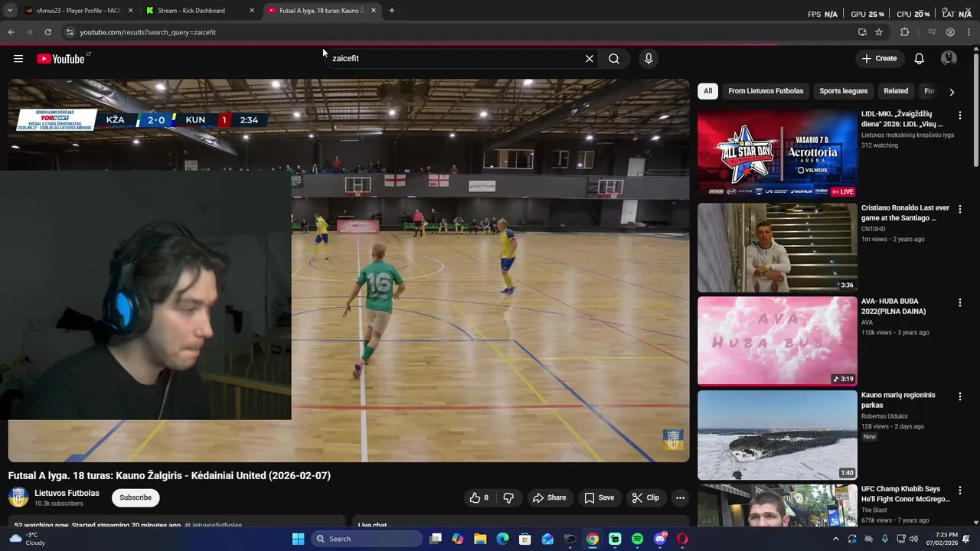The width and height of the screenshot is (980, 551).
Task: Open YouTube notifications bell
Action: tap(920, 59)
